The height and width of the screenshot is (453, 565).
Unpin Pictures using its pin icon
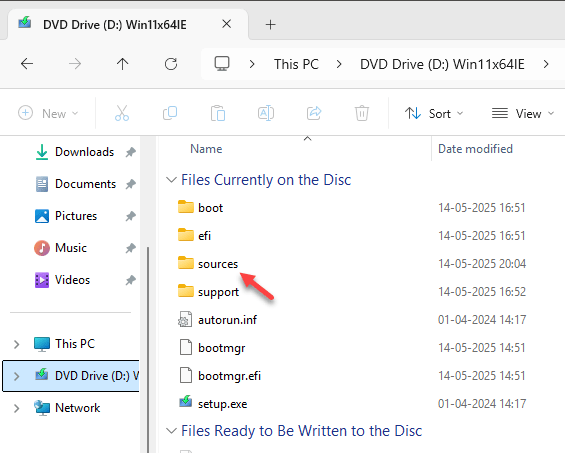130,216
